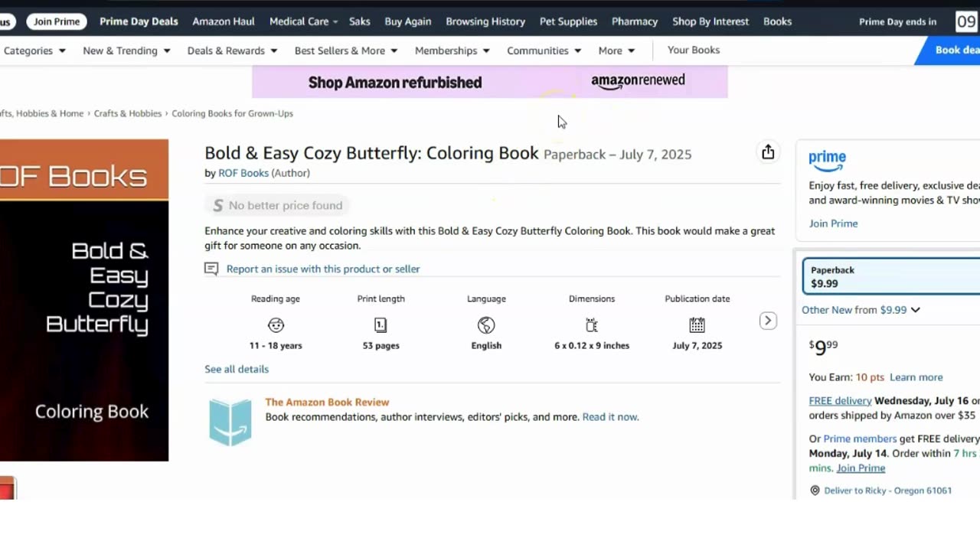Click '53 pages' print length value
The height and width of the screenshot is (551, 980).
point(381,346)
